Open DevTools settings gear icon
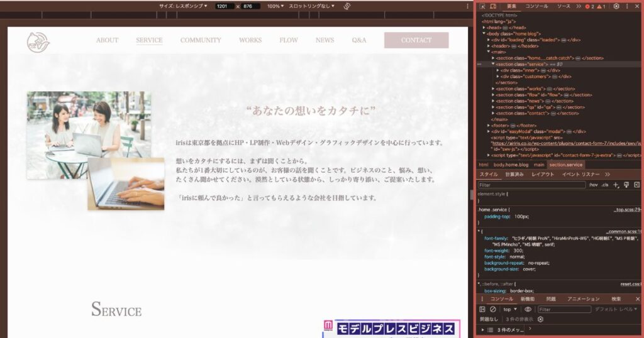Image resolution: width=644 pixels, height=338 pixels. click(616, 6)
